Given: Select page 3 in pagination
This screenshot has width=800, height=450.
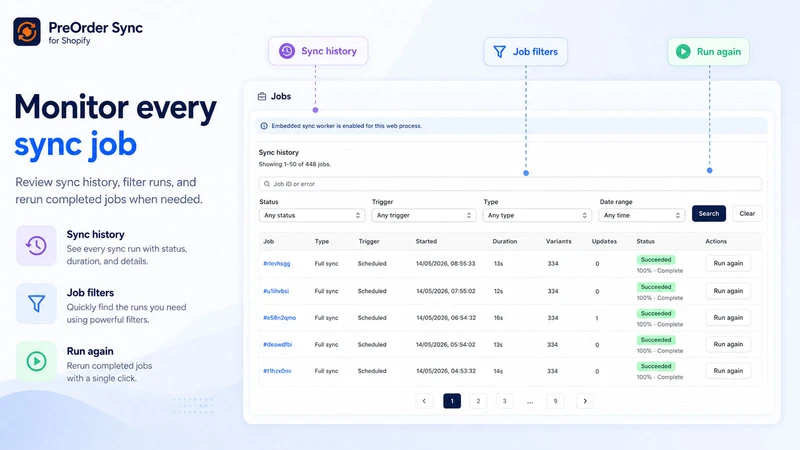Looking at the screenshot, I should point(505,401).
